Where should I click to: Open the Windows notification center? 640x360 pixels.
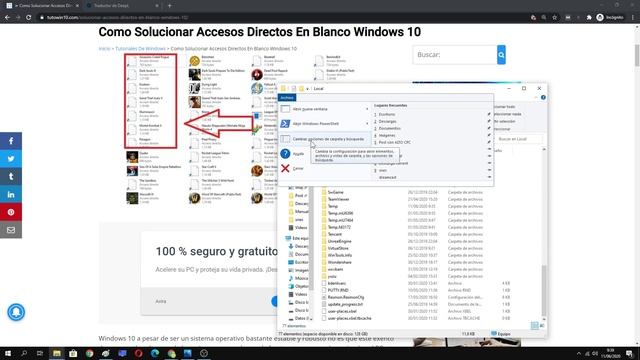tap(630, 353)
